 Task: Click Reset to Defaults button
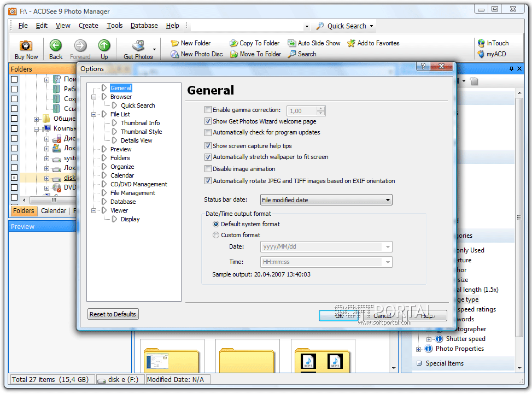113,314
